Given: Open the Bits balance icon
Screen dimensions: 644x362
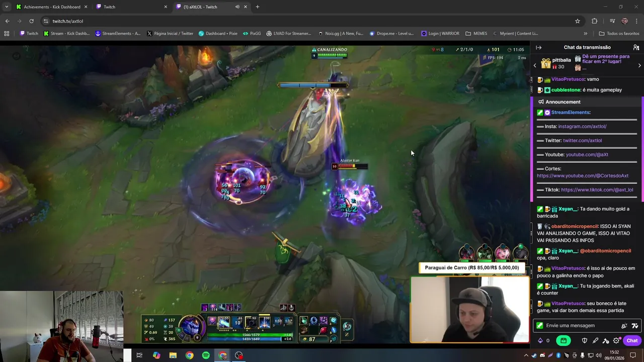Looking at the screenshot, I should (x=540, y=340).
